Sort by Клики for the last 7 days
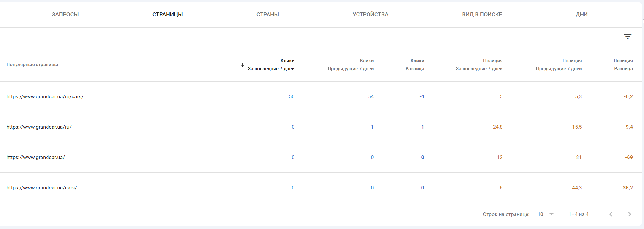644x229 pixels. (271, 65)
